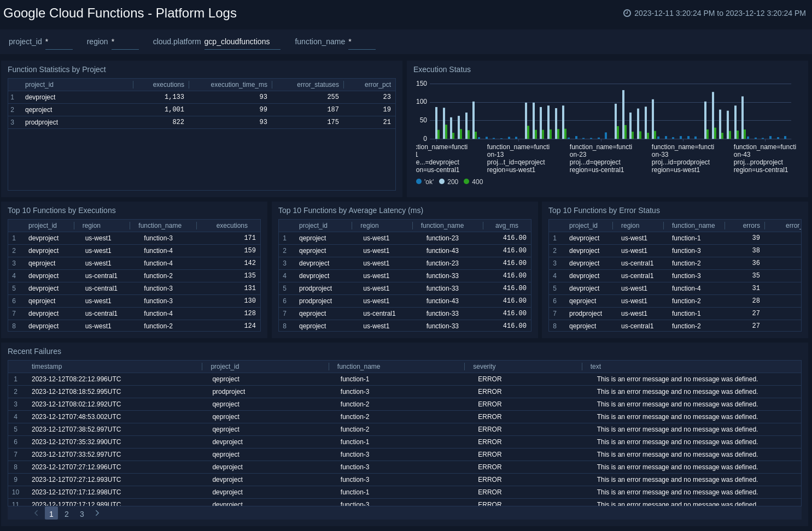Select page 3 in Recent Failures pagination

[x=82, y=514]
